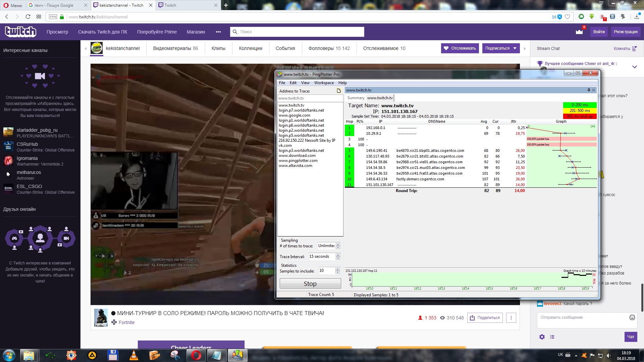Click the red 501 ms legend swatch
Image resolution: width=644 pixels, height=362 pixels.
click(580, 116)
